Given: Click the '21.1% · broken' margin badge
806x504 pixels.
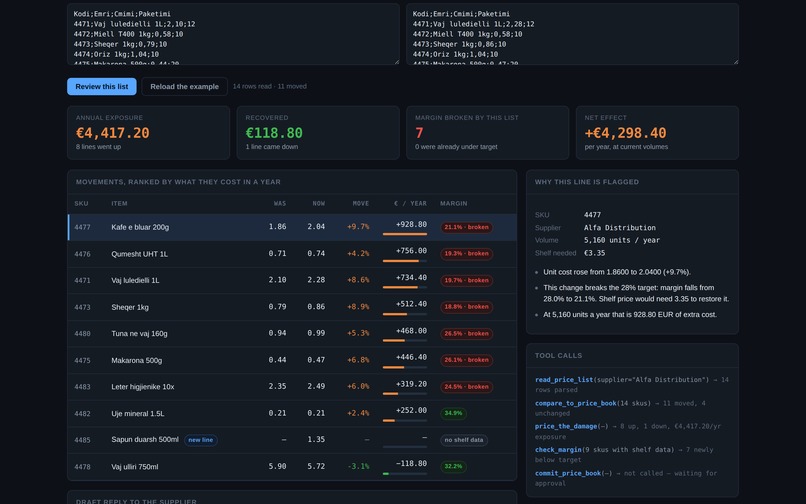Looking at the screenshot, I should coord(466,227).
